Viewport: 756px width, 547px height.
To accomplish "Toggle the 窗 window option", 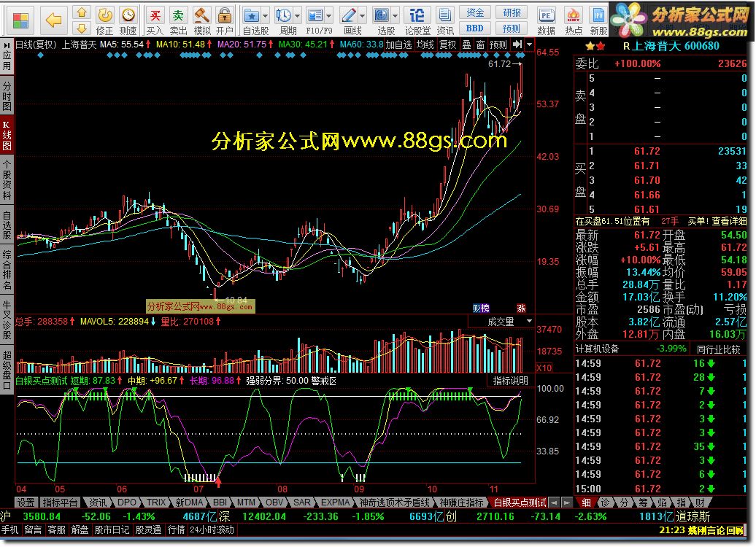I will (480, 44).
